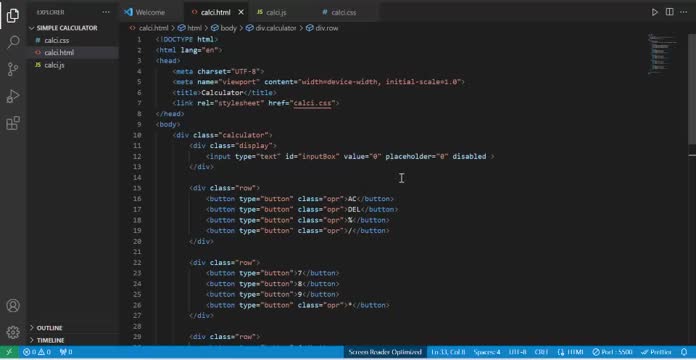Open the Run and Debug view
The width and height of the screenshot is (696, 360).
(x=13, y=96)
